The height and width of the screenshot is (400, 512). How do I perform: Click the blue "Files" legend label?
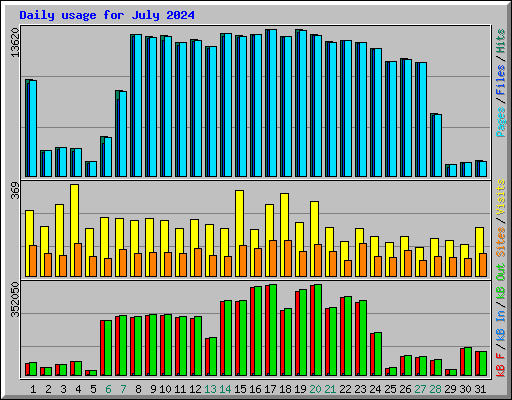(x=501, y=80)
